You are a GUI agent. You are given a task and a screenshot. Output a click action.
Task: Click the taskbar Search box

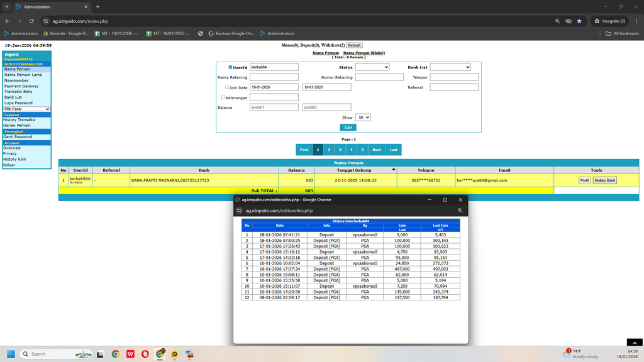(55, 354)
